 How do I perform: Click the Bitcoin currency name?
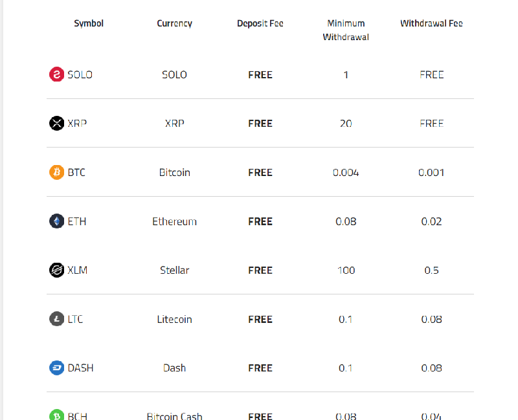pos(174,172)
